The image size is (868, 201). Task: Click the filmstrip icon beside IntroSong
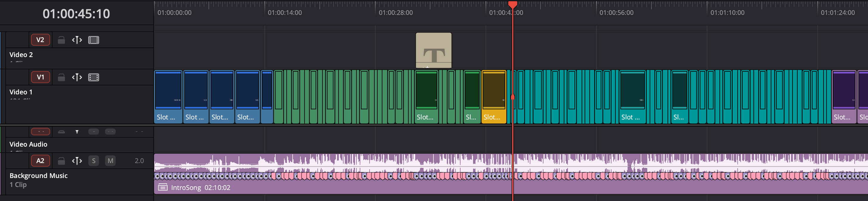163,187
